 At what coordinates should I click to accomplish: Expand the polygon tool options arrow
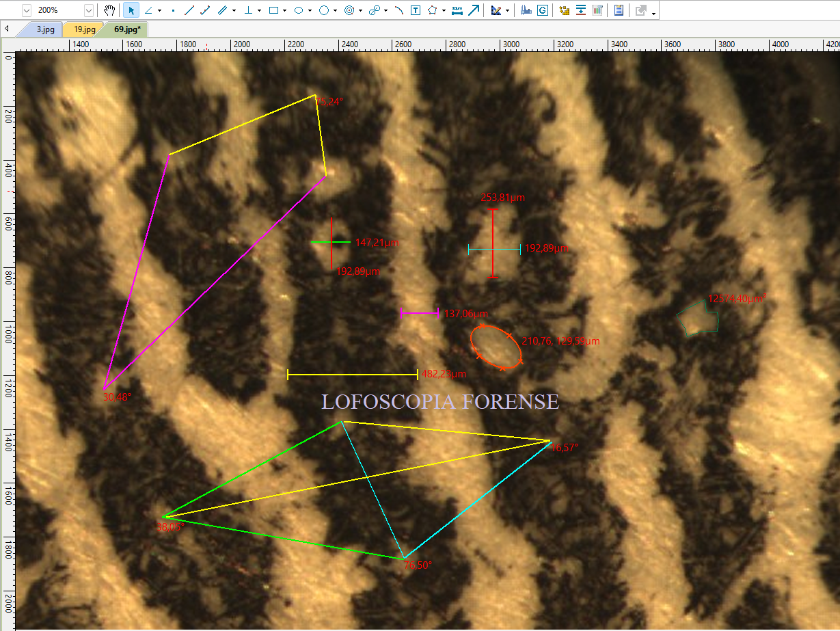point(444,10)
